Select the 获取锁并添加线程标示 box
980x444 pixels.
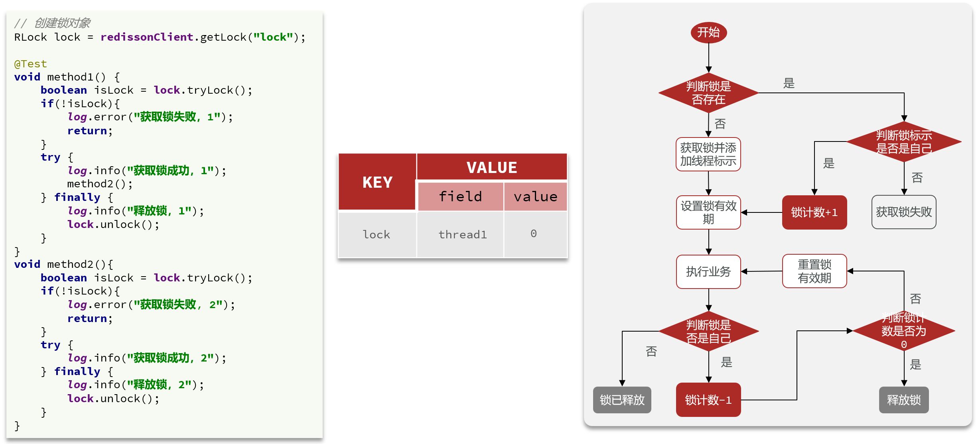pyautogui.click(x=708, y=154)
